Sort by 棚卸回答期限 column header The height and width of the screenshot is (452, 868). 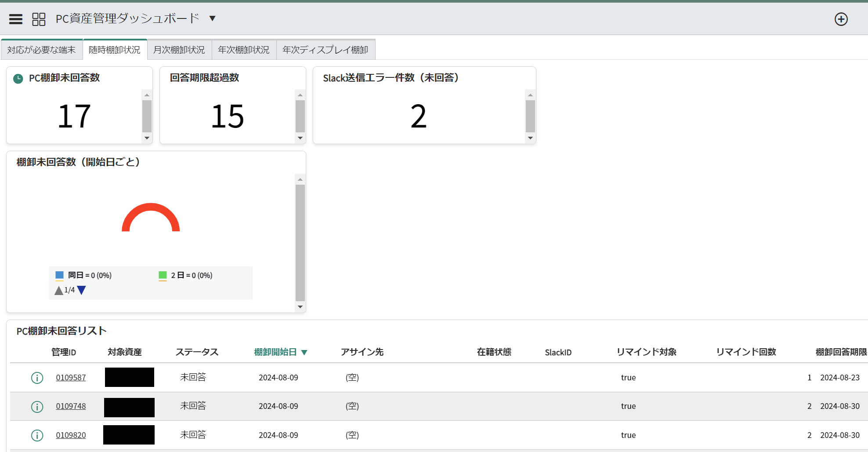(841, 352)
